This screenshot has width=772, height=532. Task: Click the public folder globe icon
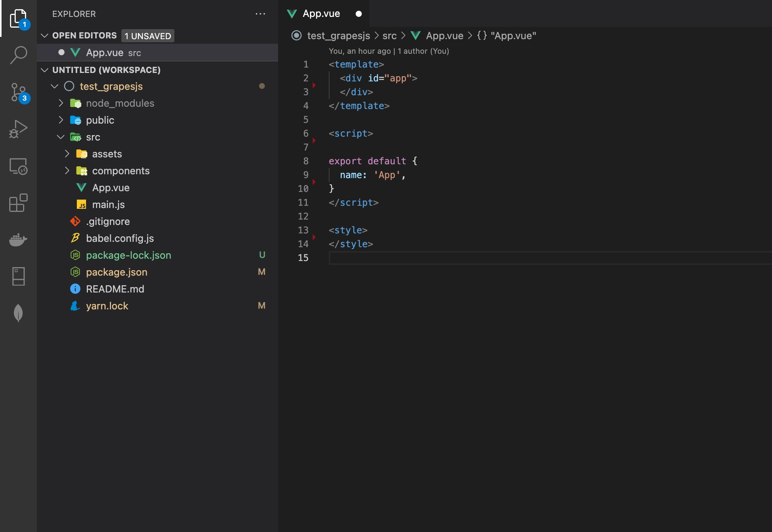pyautogui.click(x=76, y=120)
